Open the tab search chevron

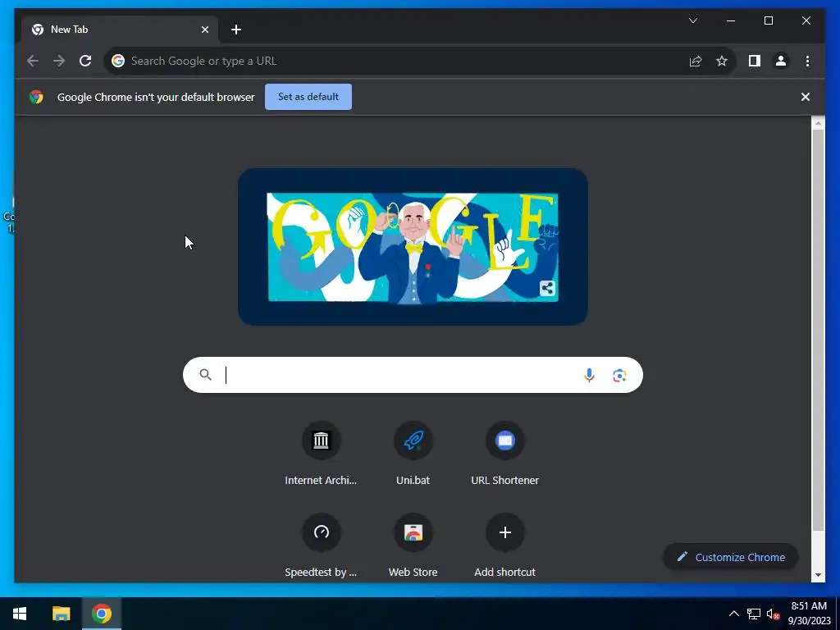pyautogui.click(x=692, y=21)
